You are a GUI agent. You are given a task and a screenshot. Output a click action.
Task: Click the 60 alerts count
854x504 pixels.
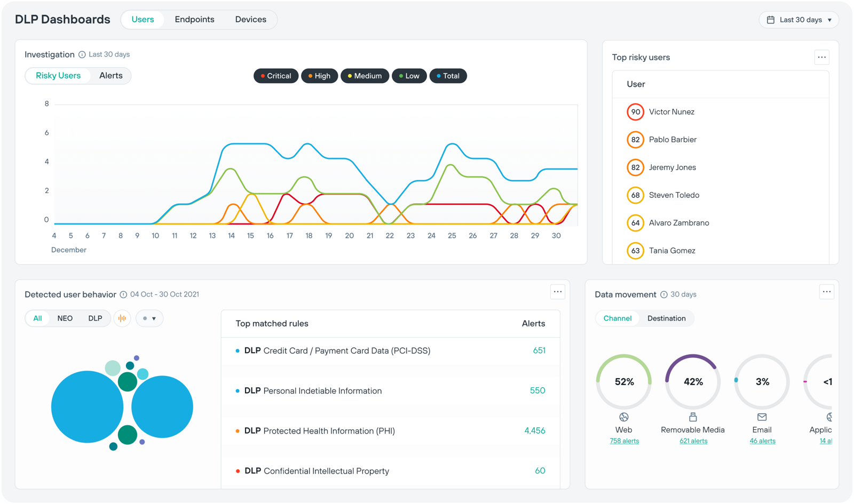(x=540, y=471)
